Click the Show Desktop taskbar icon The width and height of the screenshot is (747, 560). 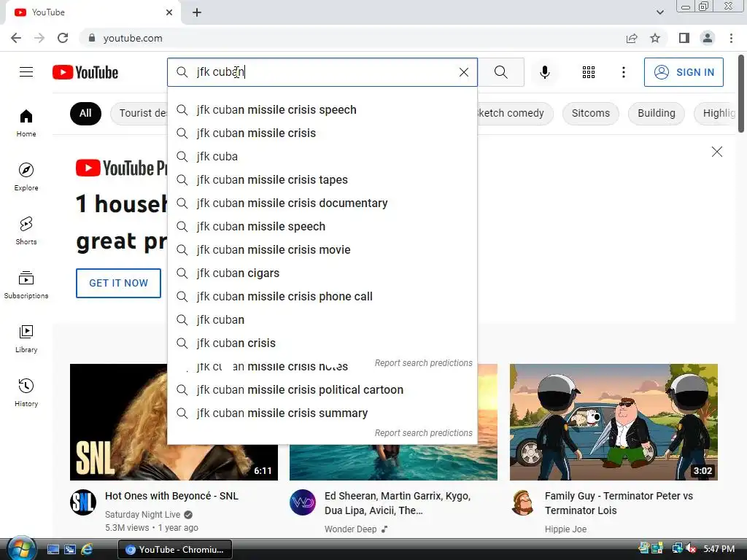(x=53, y=550)
